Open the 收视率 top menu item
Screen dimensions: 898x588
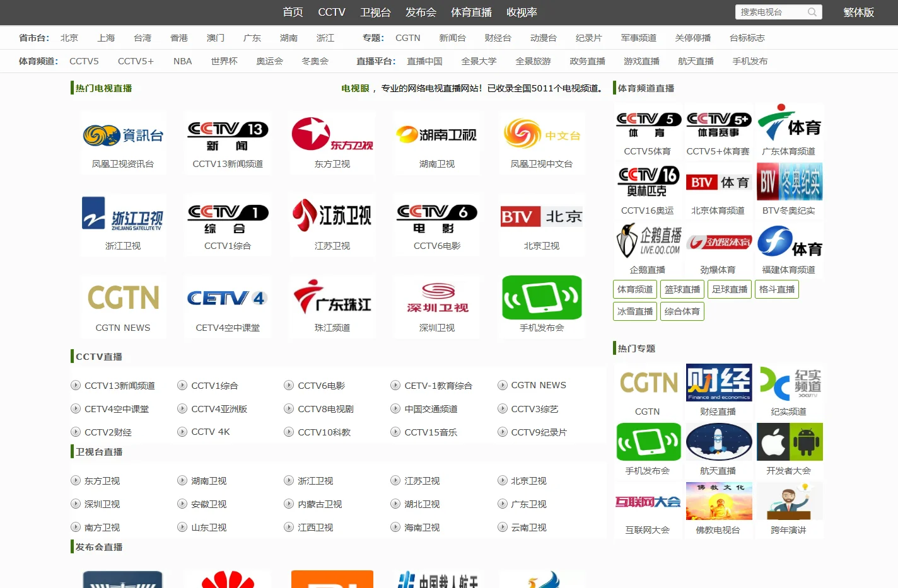(522, 12)
